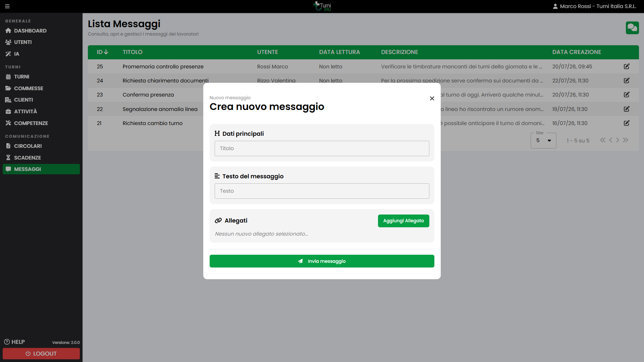Click the Logout button

41,354
